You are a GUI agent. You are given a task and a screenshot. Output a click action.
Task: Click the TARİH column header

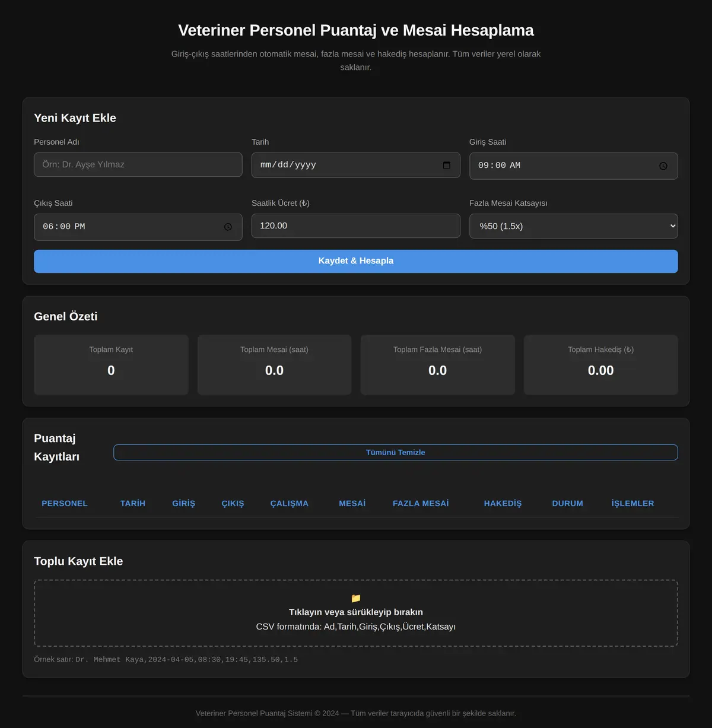coord(133,503)
